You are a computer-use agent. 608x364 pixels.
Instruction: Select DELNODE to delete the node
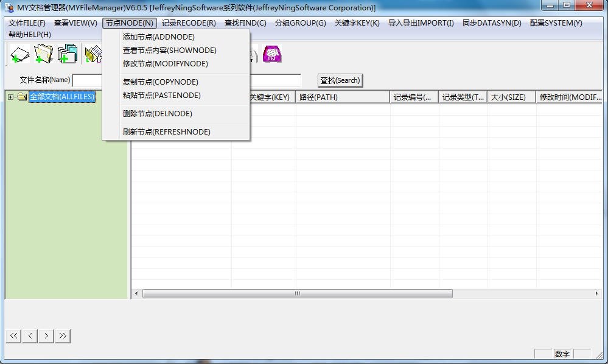pos(157,114)
